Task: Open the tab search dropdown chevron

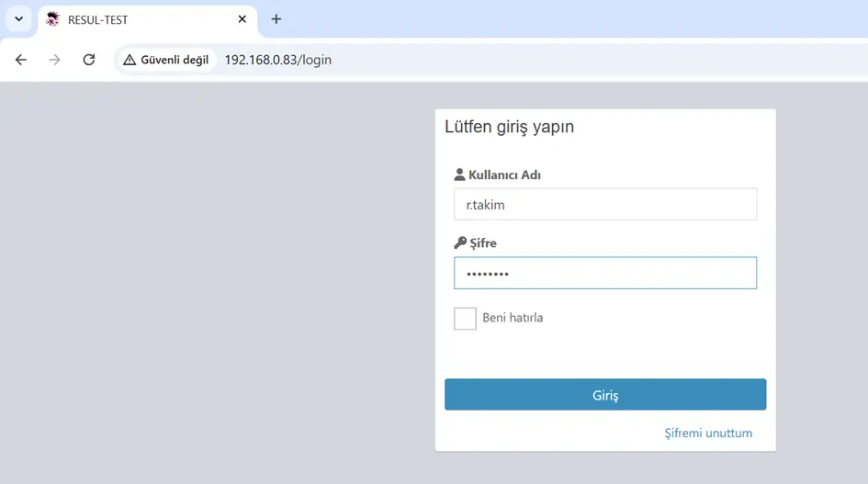Action: (x=18, y=19)
